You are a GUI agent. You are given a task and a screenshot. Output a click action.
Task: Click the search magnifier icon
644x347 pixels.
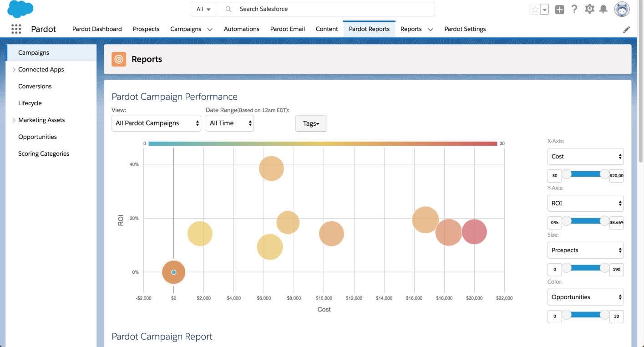click(228, 9)
